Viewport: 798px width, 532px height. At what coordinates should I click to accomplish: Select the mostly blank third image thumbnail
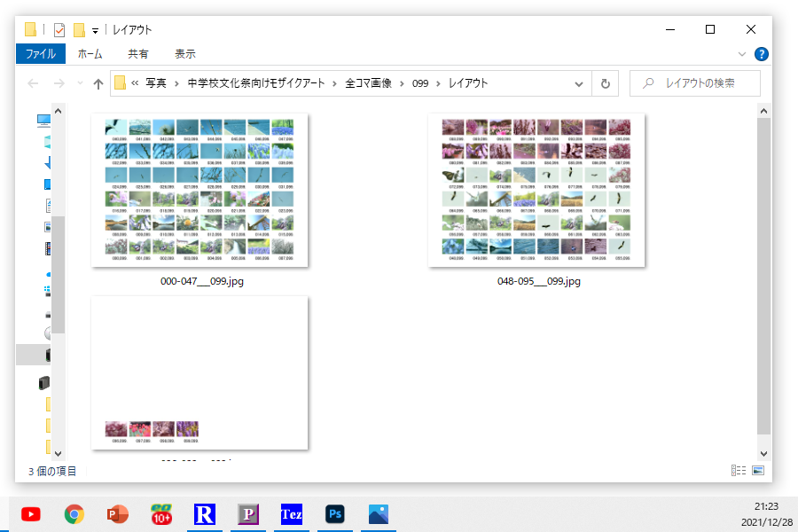point(199,372)
